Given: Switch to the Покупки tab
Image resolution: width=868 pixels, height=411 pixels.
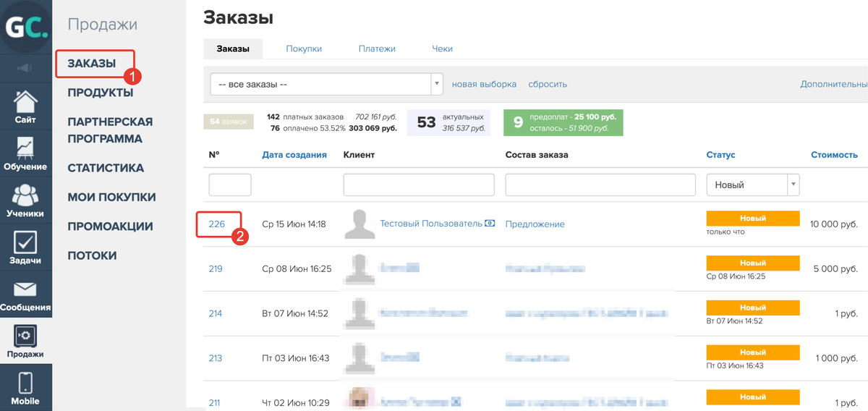Looking at the screenshot, I should [x=304, y=48].
